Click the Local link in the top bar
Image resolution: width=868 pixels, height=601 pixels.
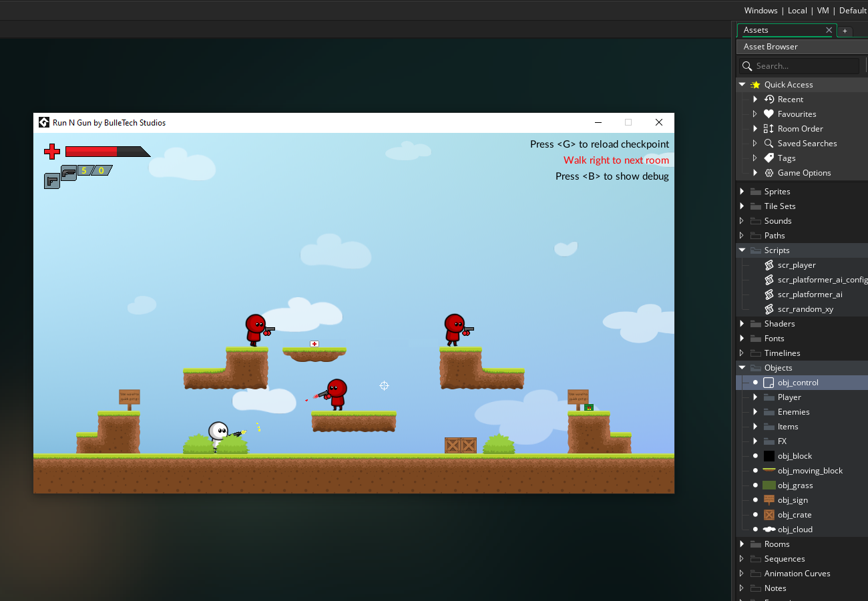797,10
